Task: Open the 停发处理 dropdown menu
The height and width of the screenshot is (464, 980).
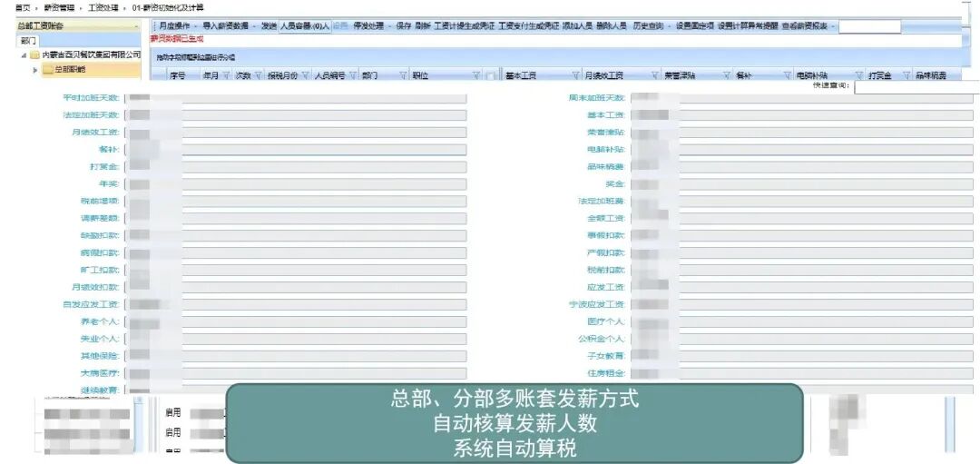Action: click(x=372, y=26)
